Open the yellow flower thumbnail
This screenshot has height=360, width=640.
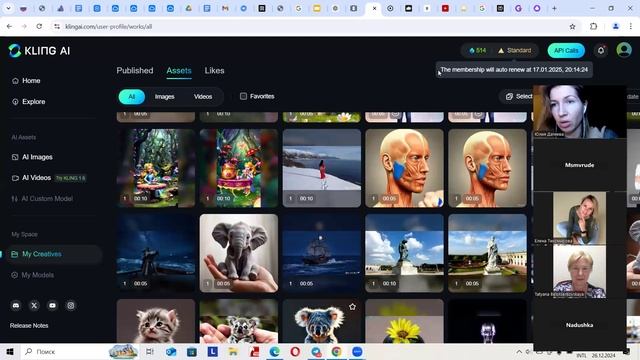[404, 321]
